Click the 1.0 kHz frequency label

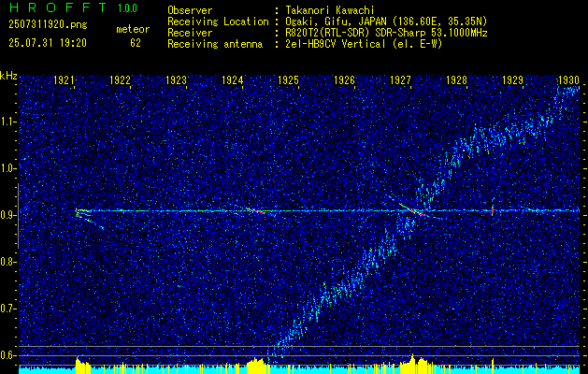(8, 169)
